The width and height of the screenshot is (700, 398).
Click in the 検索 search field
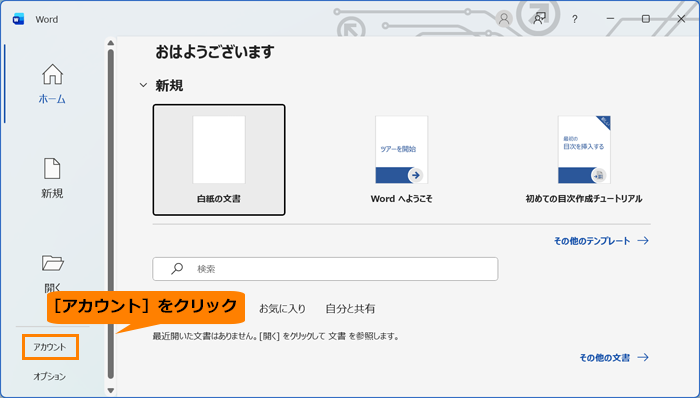[325, 269]
